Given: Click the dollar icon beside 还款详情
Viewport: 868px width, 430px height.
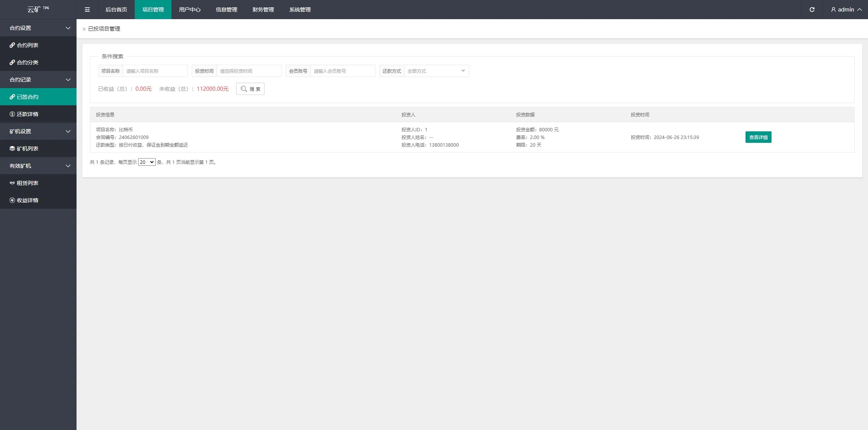Looking at the screenshot, I should pyautogui.click(x=12, y=114).
